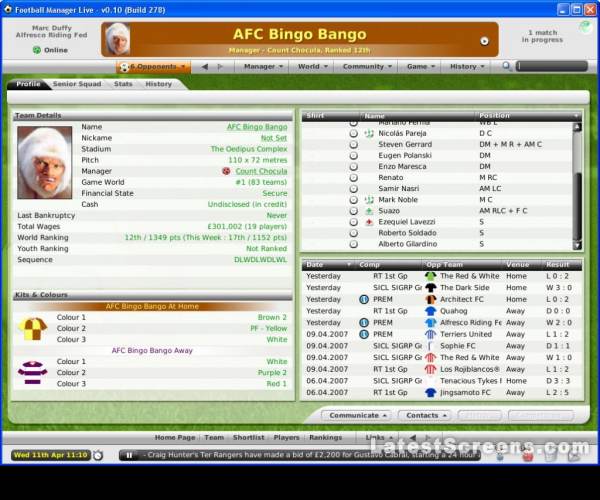Screen dimensions: 600x500
Task: Select the circle button for Alberto Gilardino
Action: tap(354, 244)
